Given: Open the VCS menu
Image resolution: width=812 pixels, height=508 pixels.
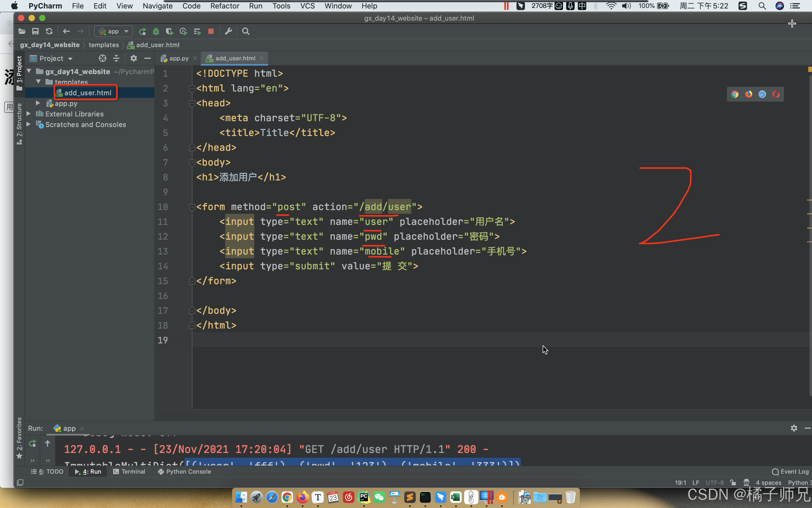Looking at the screenshot, I should pos(307,6).
